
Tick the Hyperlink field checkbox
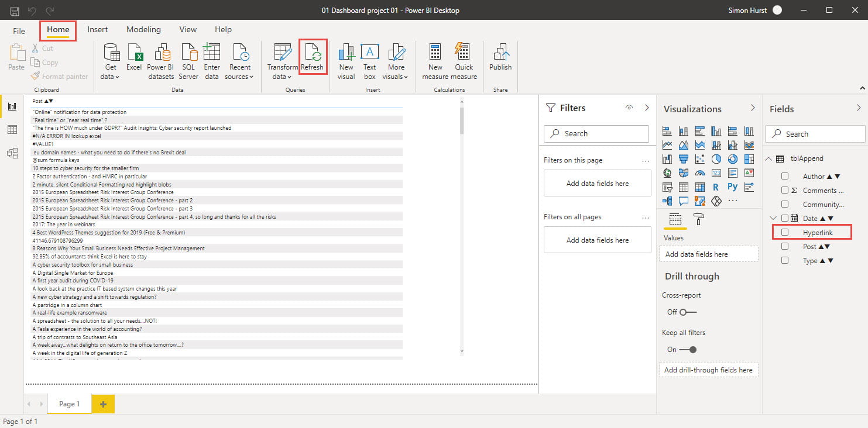tap(785, 232)
